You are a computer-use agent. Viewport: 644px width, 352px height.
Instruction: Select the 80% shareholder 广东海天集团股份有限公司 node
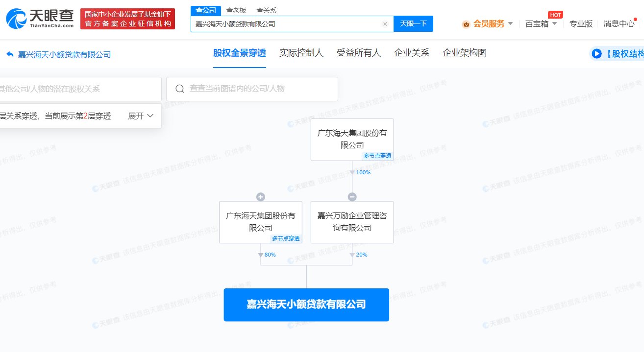coord(261,222)
